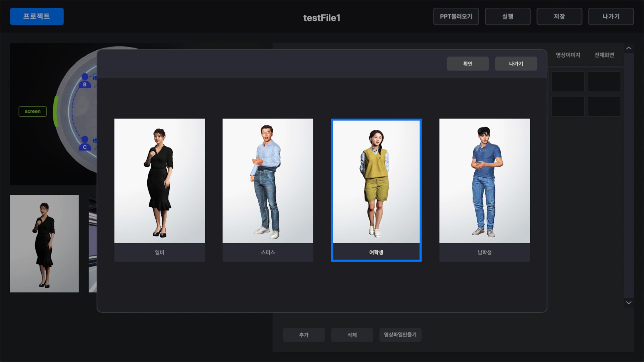Click the 추가 button
Viewport: 644px width, 362px height.
click(x=304, y=335)
